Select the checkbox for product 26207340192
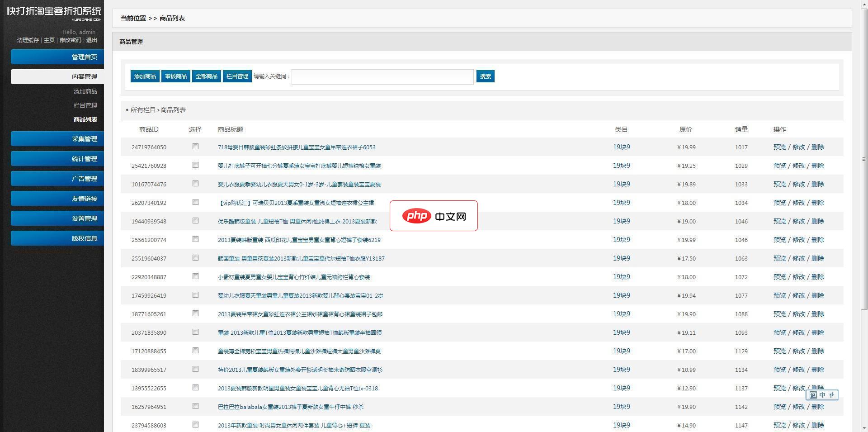868x432 pixels. click(195, 202)
